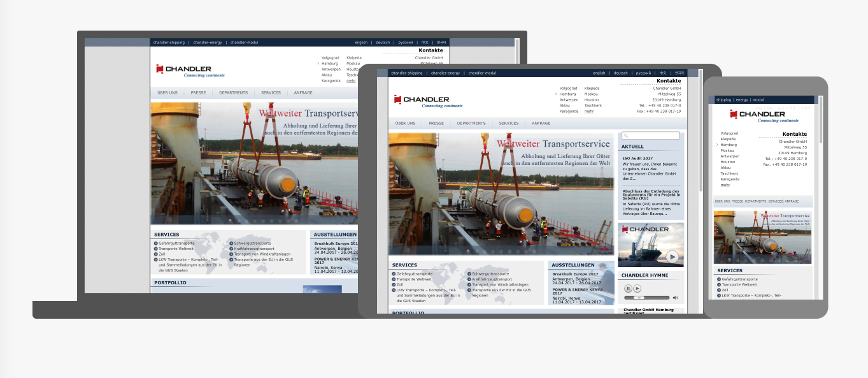
Task: Click the bullet icon beside Zoll on tablet
Action: (394, 285)
